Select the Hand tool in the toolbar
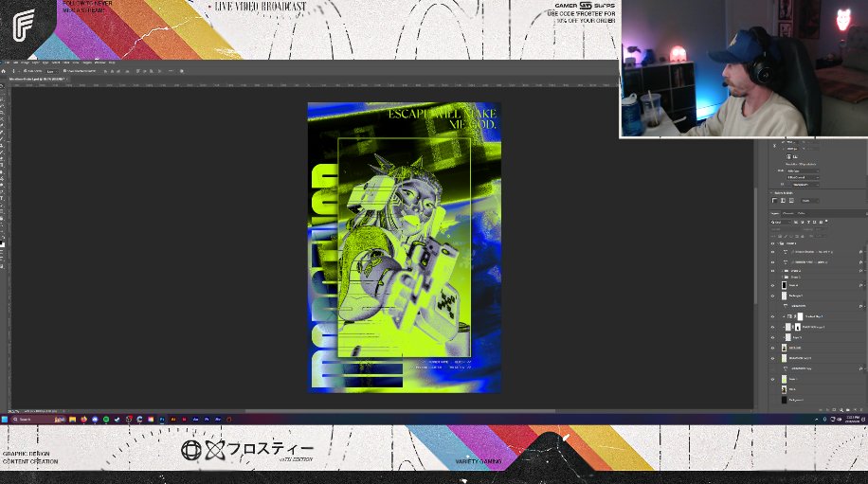This screenshot has height=484, width=868. (3, 219)
